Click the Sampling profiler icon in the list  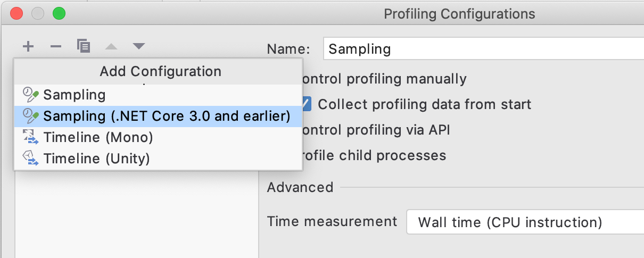(x=31, y=95)
